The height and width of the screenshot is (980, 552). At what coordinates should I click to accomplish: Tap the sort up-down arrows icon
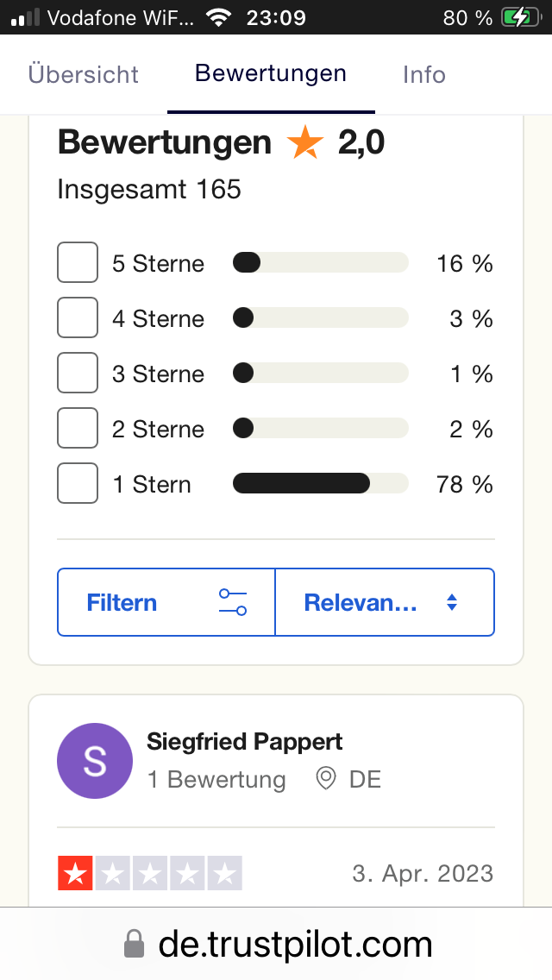[x=451, y=602]
